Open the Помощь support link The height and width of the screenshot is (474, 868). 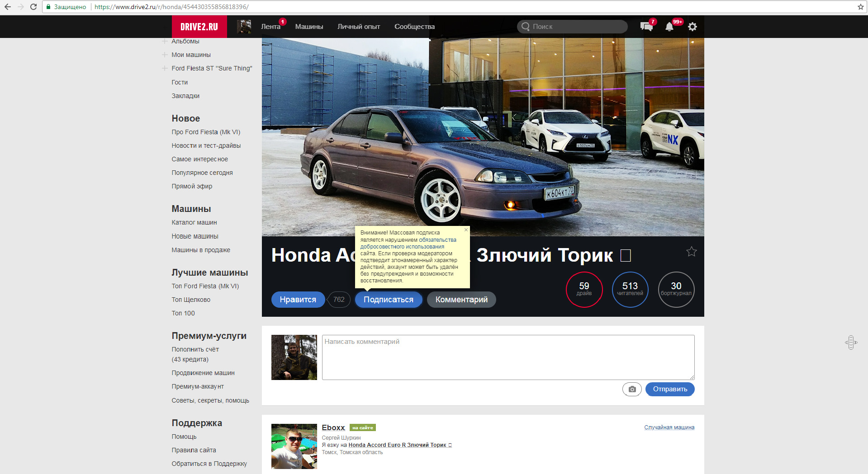point(184,436)
